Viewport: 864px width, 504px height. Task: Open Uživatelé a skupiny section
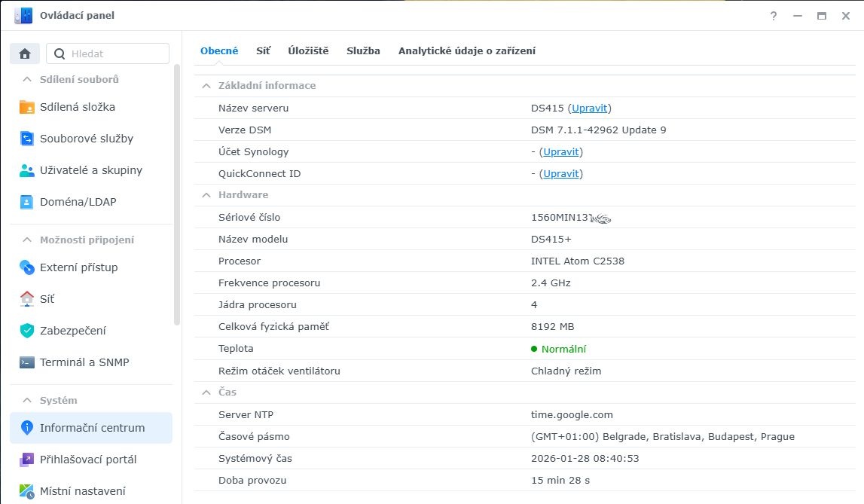click(x=90, y=170)
